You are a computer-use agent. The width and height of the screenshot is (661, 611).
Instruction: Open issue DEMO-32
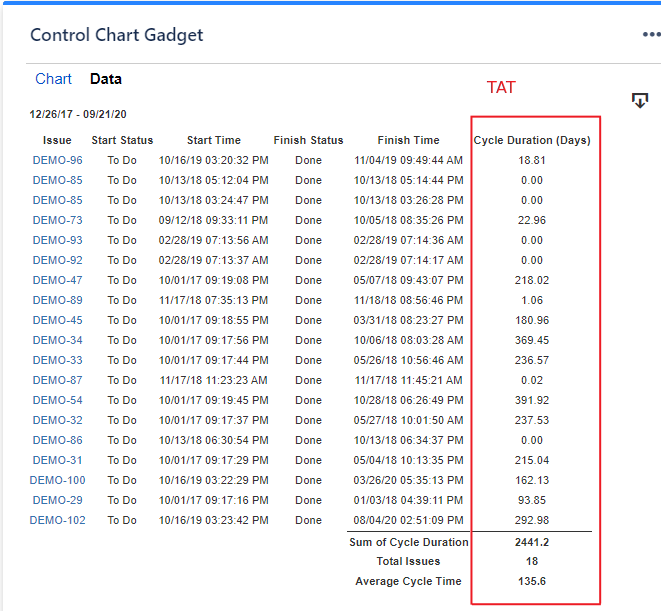click(x=57, y=420)
